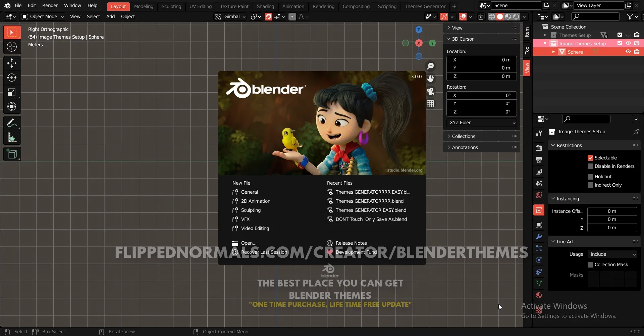The image size is (644, 336).
Task: Open the Modifier properties wrench tab
Action: click(x=539, y=237)
